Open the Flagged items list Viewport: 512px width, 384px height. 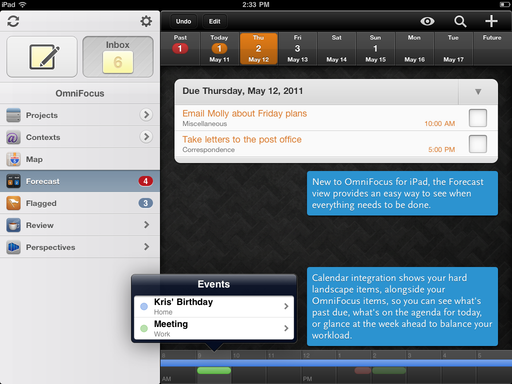(80, 203)
